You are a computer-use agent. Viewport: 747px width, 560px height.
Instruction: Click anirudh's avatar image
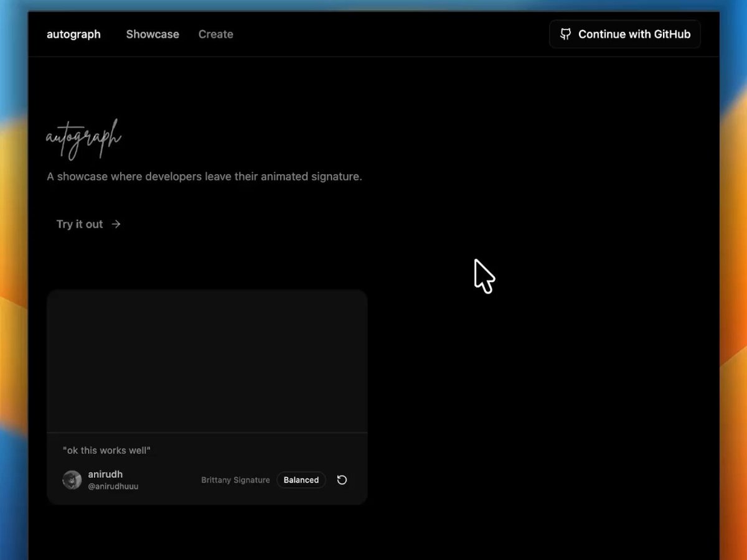pos(72,480)
